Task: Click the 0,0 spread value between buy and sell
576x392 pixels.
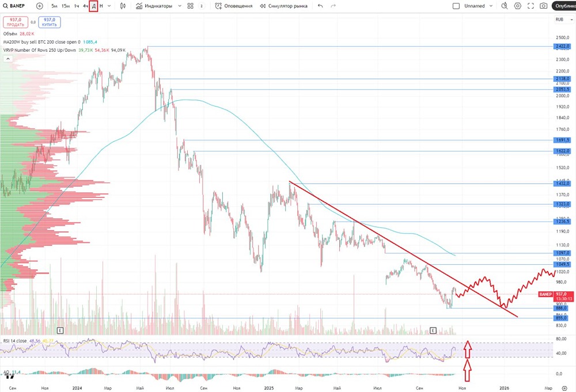Action: (33, 22)
